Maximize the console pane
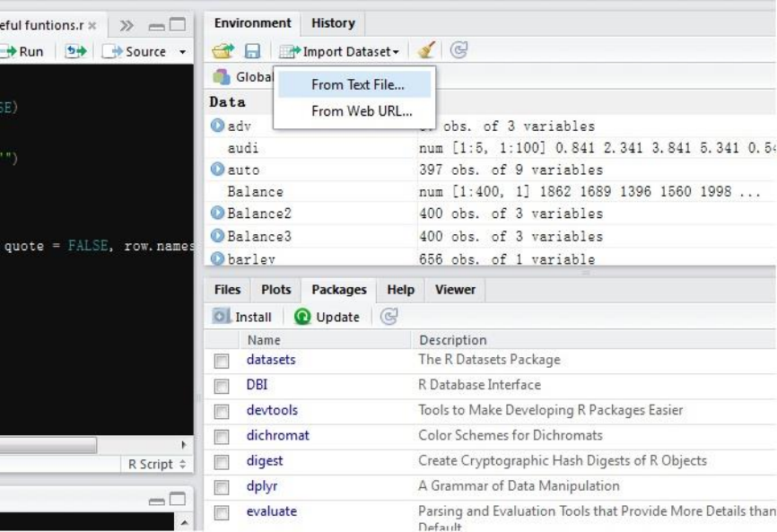The image size is (777, 532). tap(178, 499)
